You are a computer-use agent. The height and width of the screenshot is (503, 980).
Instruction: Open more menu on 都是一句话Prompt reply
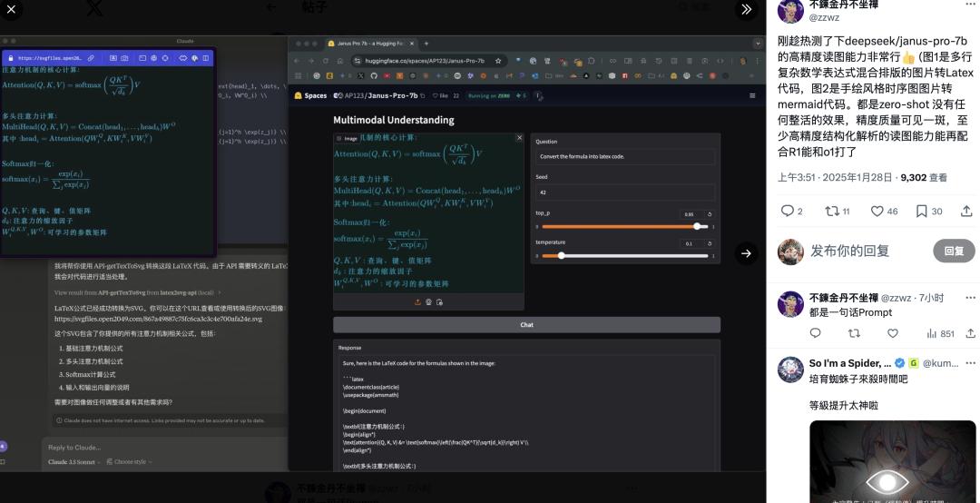[970, 298]
